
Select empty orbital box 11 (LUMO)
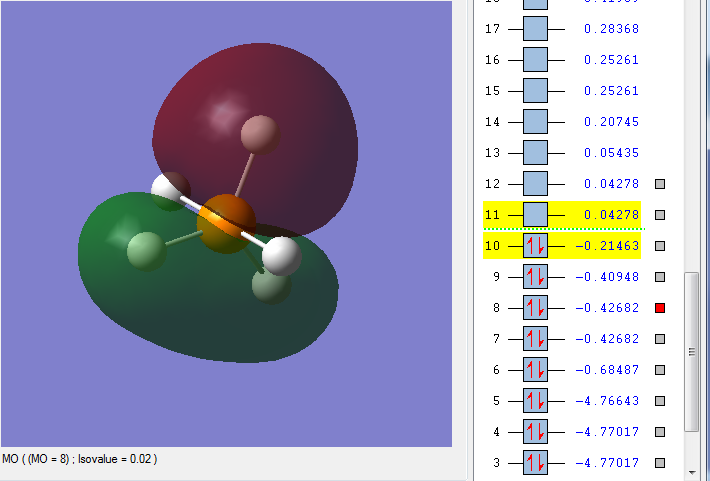coord(535,215)
